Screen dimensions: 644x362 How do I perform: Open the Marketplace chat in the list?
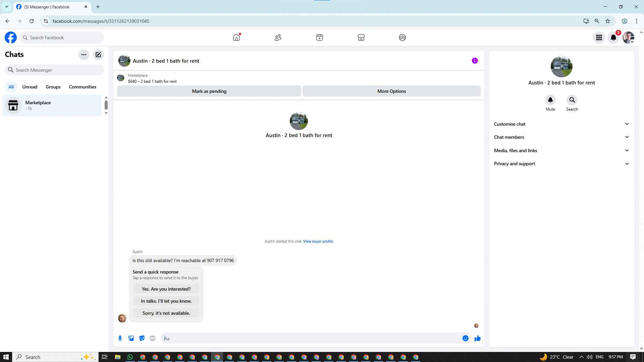[x=52, y=105]
